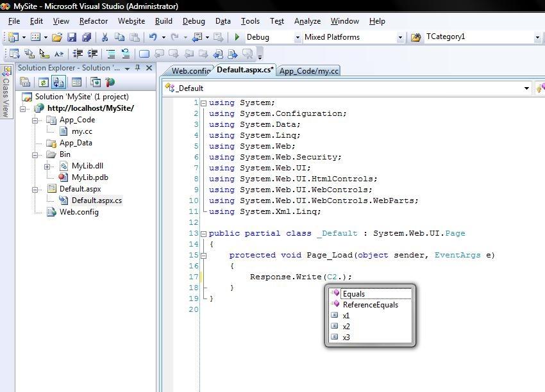
Task: Comment out the selected lines
Action: (x=111, y=54)
